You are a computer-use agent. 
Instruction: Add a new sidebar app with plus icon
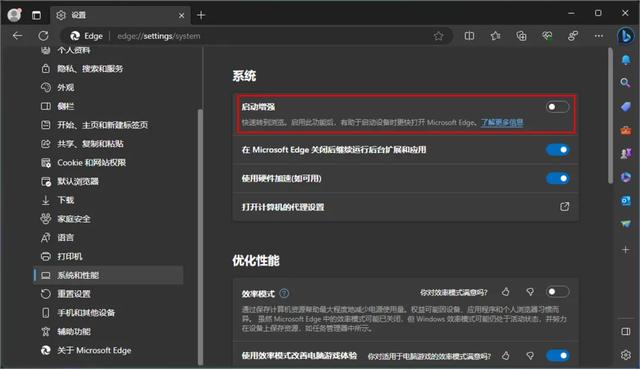(x=625, y=249)
